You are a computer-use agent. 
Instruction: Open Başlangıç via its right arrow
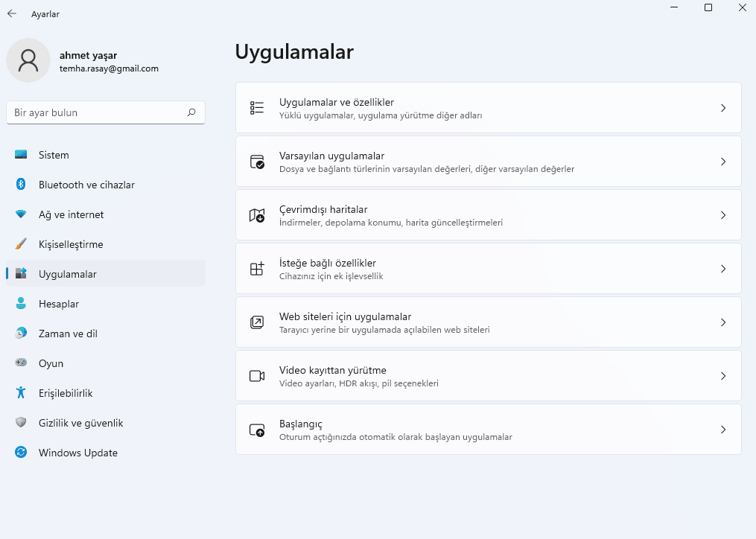pos(722,429)
